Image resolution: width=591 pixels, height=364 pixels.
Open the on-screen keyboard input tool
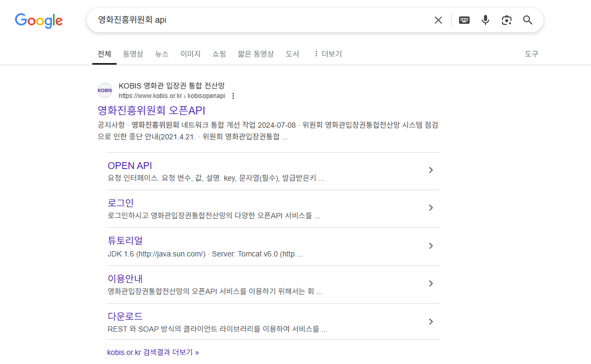point(464,20)
